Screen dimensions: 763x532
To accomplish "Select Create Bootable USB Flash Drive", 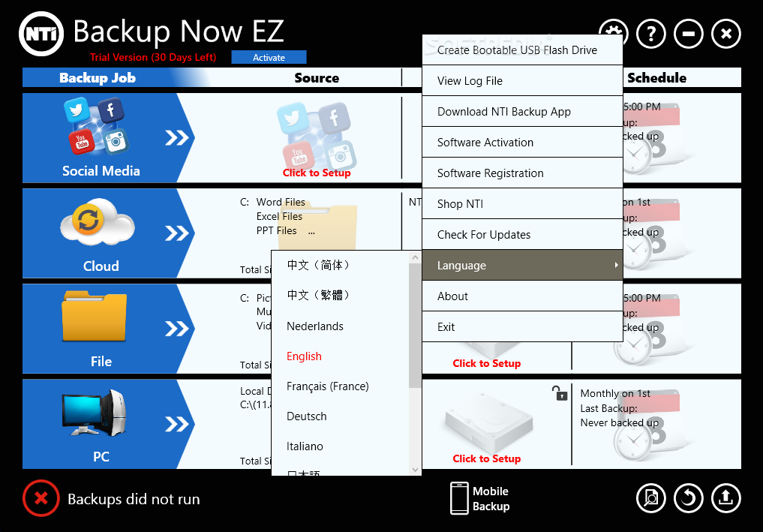I will pos(522,50).
